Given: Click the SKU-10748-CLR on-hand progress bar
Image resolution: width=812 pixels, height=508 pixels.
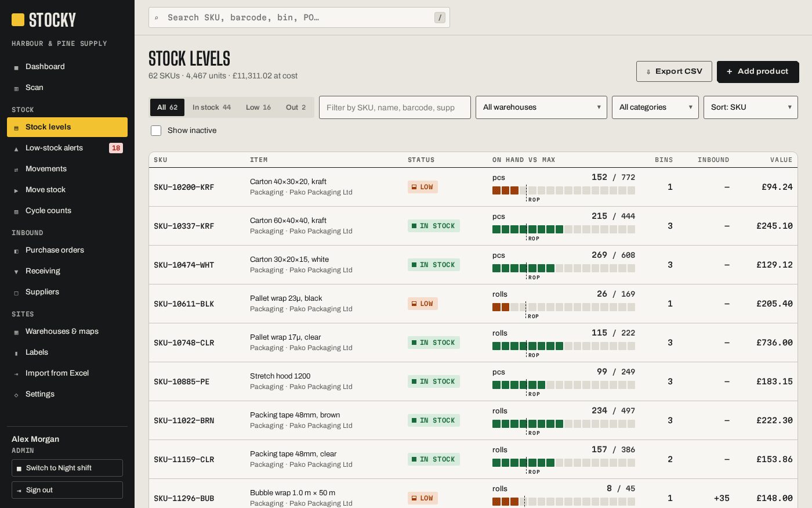Looking at the screenshot, I should click(x=564, y=346).
